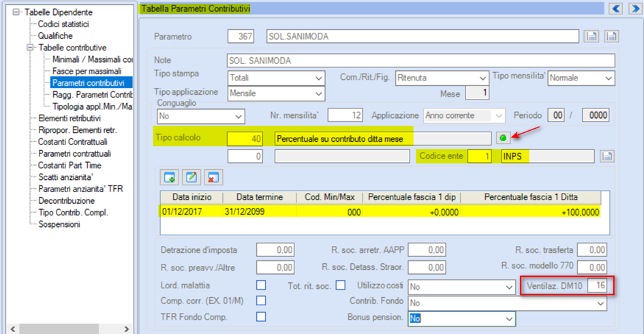Image resolution: width=644 pixels, height=334 pixels.
Task: Open lookup icon next to INPS field
Action: point(607,157)
